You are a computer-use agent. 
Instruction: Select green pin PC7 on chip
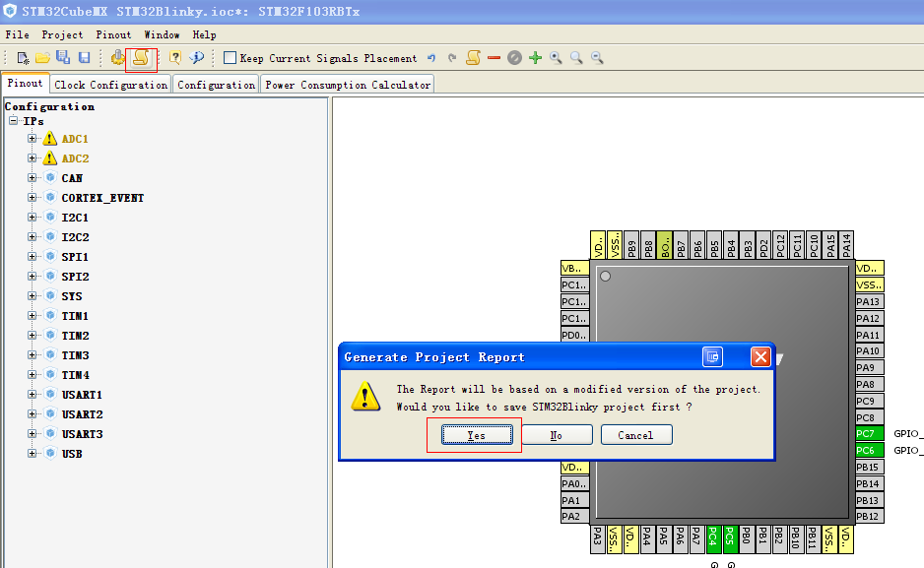[869, 434]
